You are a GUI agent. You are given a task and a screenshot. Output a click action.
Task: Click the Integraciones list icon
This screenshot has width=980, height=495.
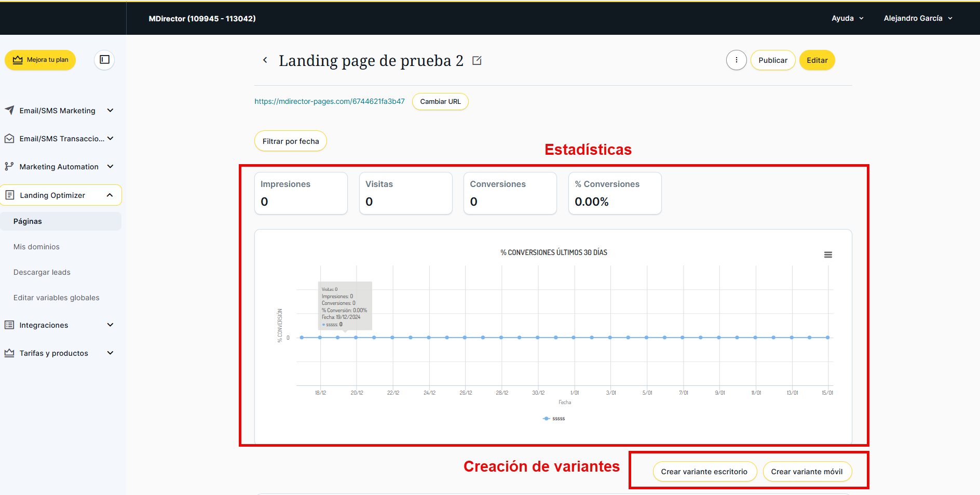(9, 325)
